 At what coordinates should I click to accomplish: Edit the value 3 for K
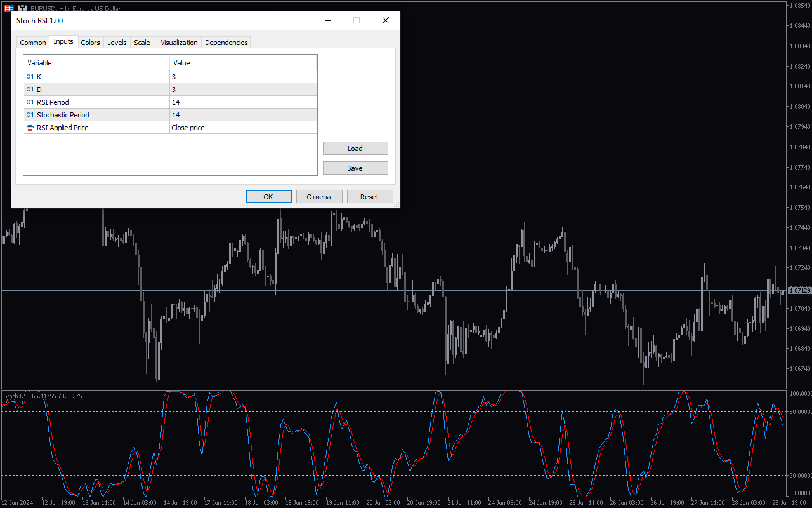coord(243,77)
